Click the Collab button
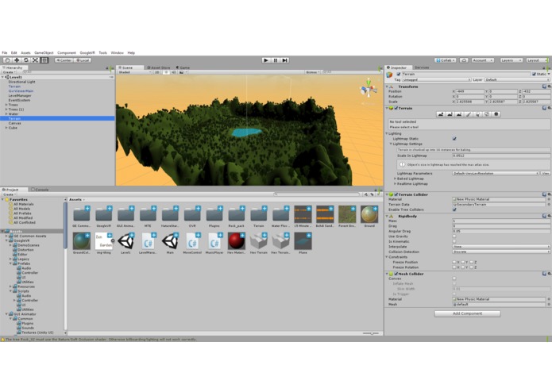Screen dimensions: 552x392 (x=446, y=60)
